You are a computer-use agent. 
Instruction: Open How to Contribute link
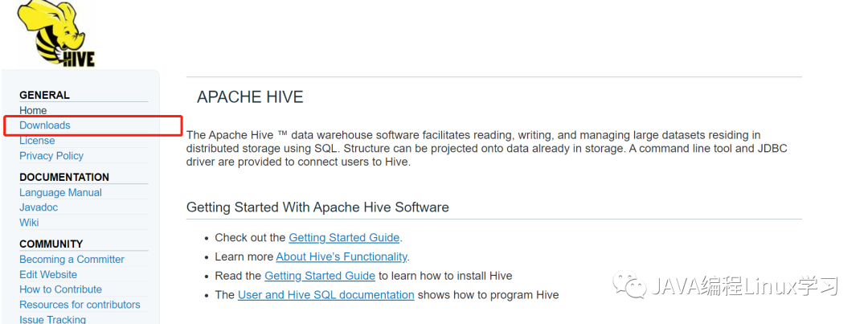tap(60, 289)
